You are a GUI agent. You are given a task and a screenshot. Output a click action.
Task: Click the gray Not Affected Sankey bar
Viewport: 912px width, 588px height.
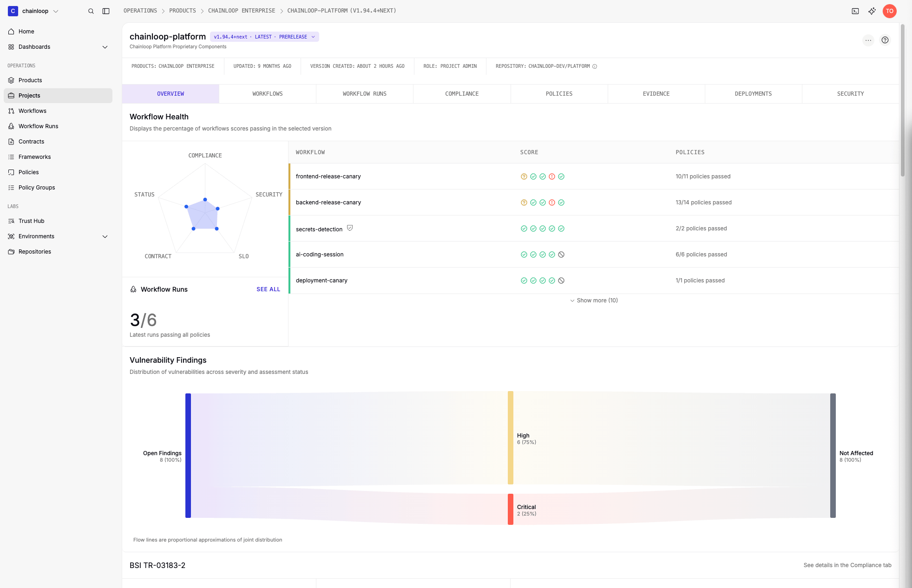(x=833, y=456)
